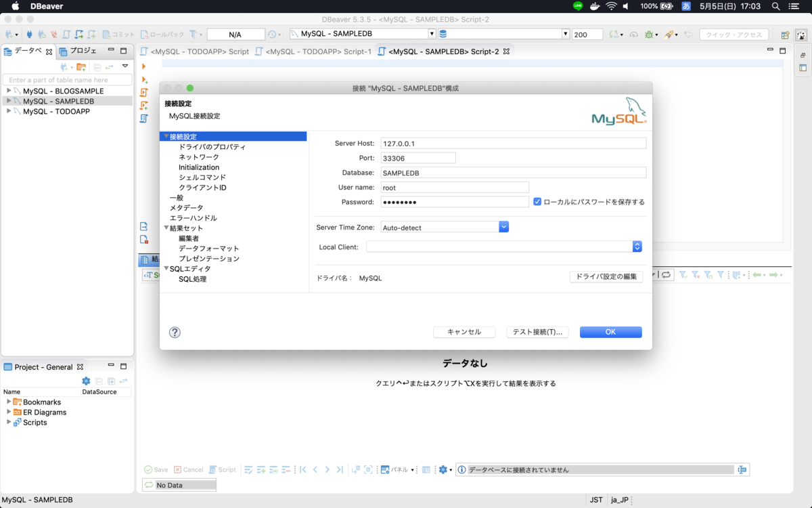Click the Database field showing SAMPLEDB

click(x=514, y=173)
